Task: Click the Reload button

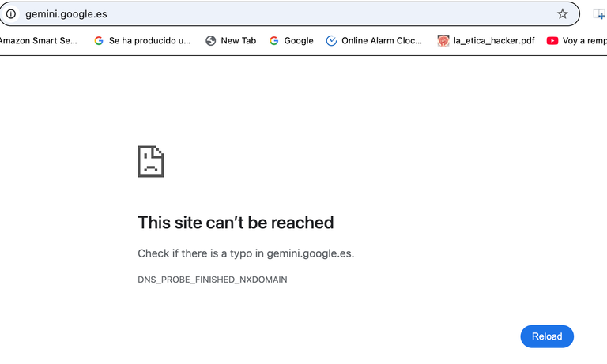Action: (x=547, y=336)
